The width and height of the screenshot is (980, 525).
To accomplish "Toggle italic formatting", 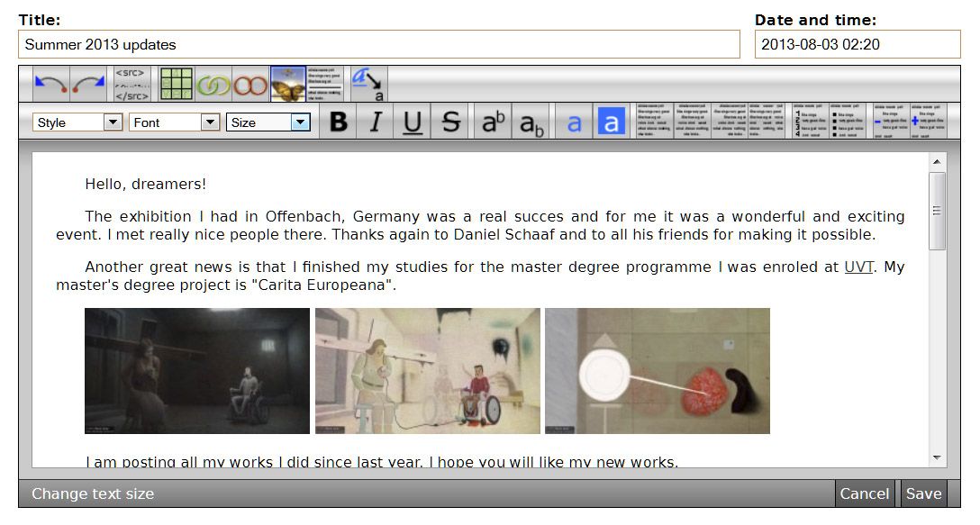I will 376,122.
